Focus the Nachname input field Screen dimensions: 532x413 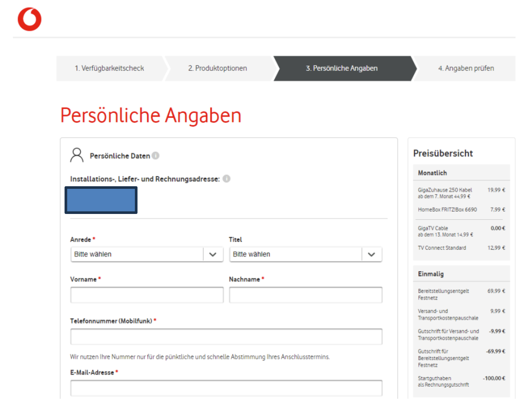pos(305,295)
